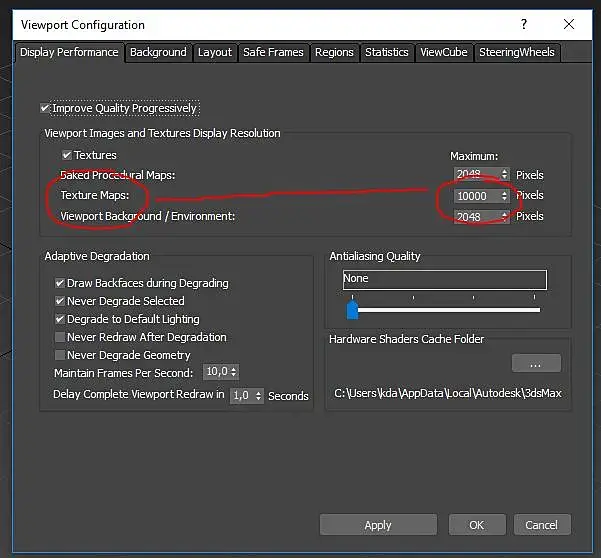601x558 pixels.
Task: Browse for Hardware Shaders Cache Folder
Action: coord(536,364)
